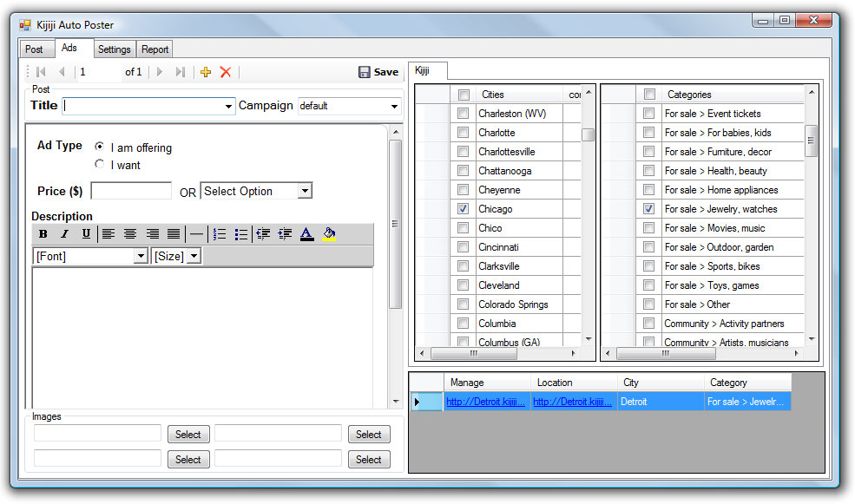This screenshot has height=504, width=855.
Task: Go to first record in navigator
Action: click(x=41, y=72)
